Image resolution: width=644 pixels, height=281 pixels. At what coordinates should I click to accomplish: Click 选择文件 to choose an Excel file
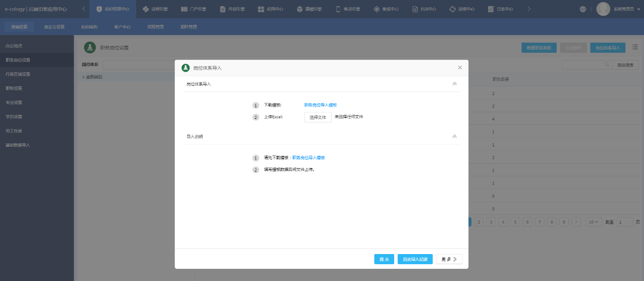[x=317, y=117]
